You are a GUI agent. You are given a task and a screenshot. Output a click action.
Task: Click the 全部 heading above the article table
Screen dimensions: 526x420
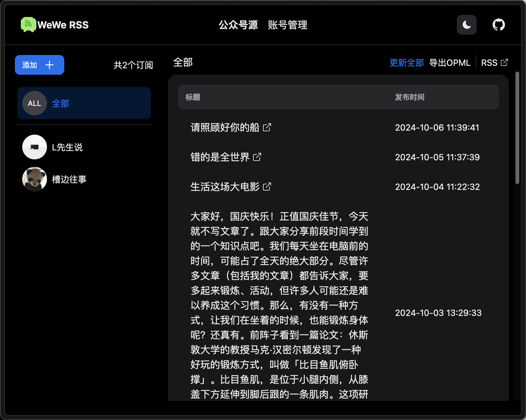pyautogui.click(x=183, y=62)
